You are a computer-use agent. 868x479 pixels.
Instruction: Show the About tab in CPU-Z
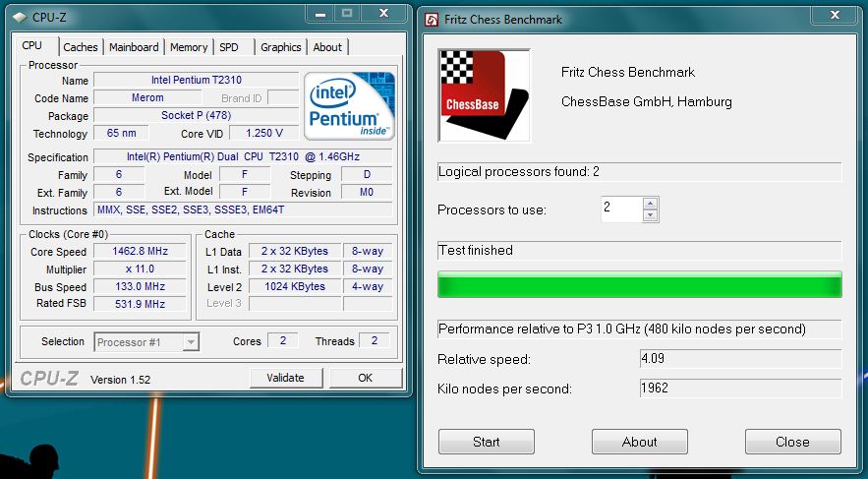point(327,47)
